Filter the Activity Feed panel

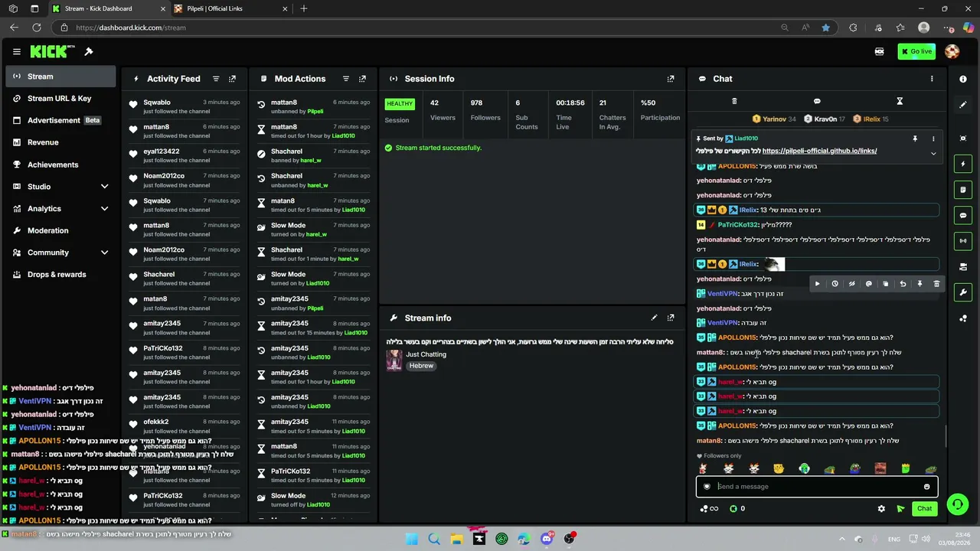click(216, 79)
